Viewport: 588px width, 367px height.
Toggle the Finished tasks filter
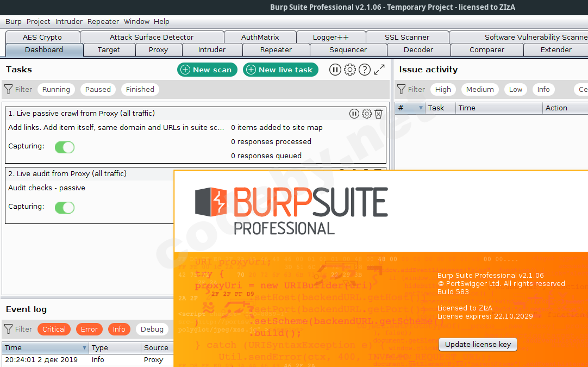(x=140, y=89)
